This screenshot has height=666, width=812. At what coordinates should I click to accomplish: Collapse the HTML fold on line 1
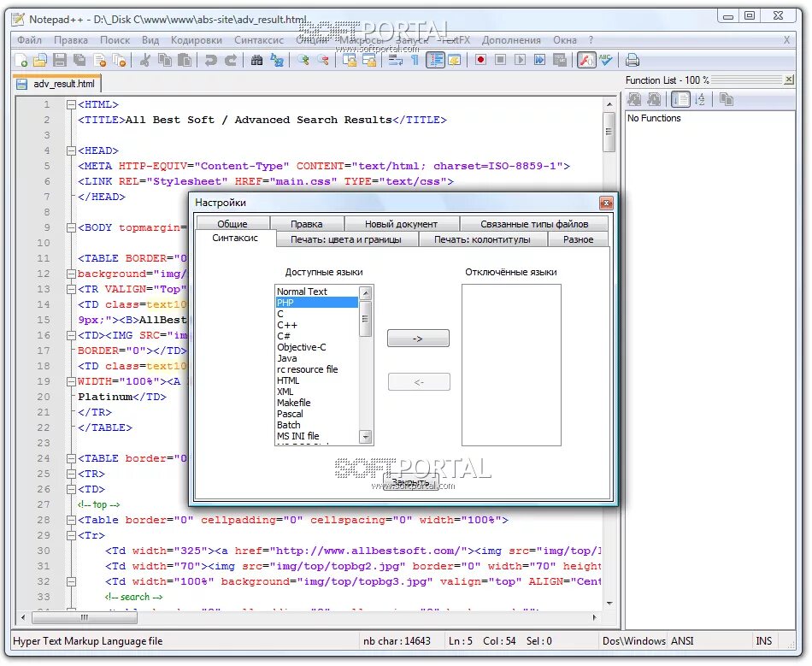tap(71, 104)
